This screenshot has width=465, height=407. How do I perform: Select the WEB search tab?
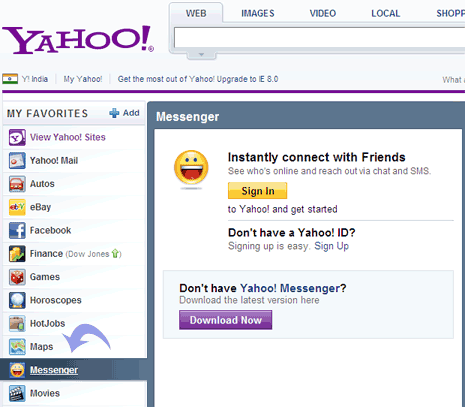(x=196, y=13)
